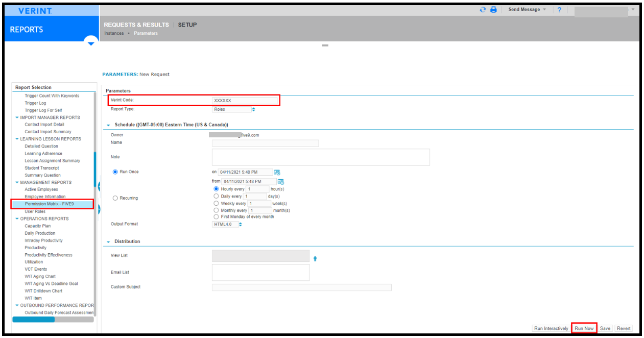Click the top pane divider handle
The image size is (644, 338).
325,45
